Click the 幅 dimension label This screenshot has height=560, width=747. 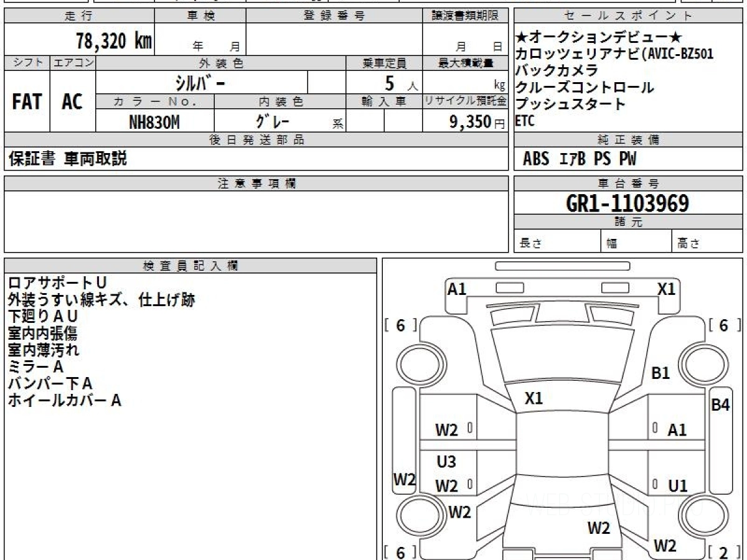tap(612, 244)
